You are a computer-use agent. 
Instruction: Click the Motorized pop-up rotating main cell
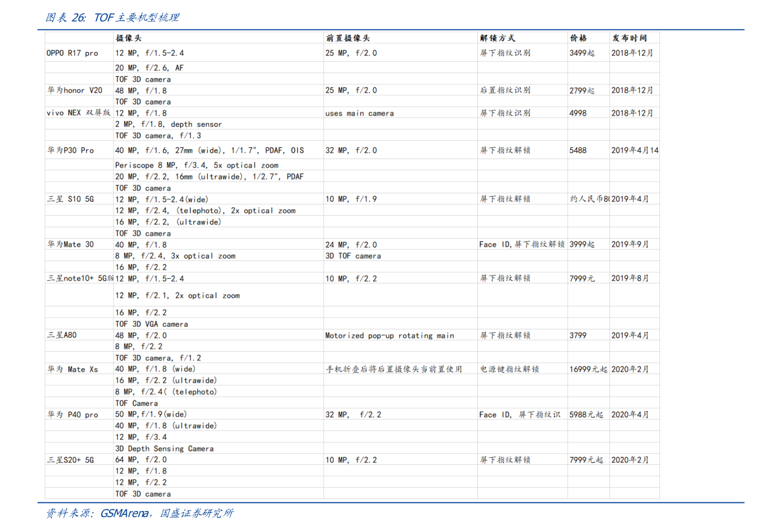[389, 335]
